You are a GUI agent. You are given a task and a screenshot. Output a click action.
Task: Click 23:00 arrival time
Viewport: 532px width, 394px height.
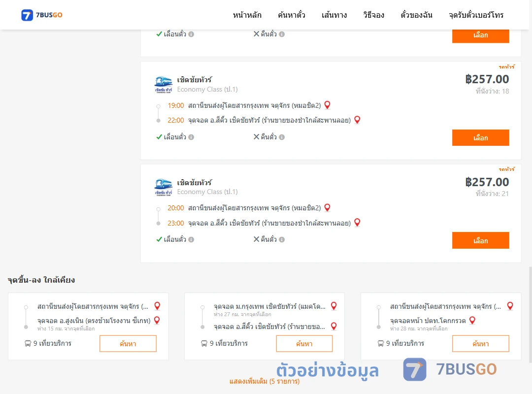tap(176, 223)
